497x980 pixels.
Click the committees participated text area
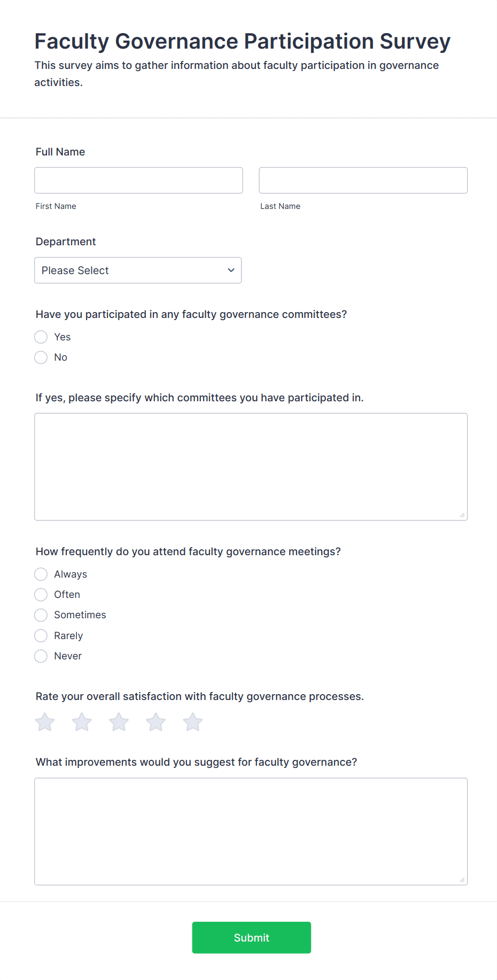coord(251,466)
